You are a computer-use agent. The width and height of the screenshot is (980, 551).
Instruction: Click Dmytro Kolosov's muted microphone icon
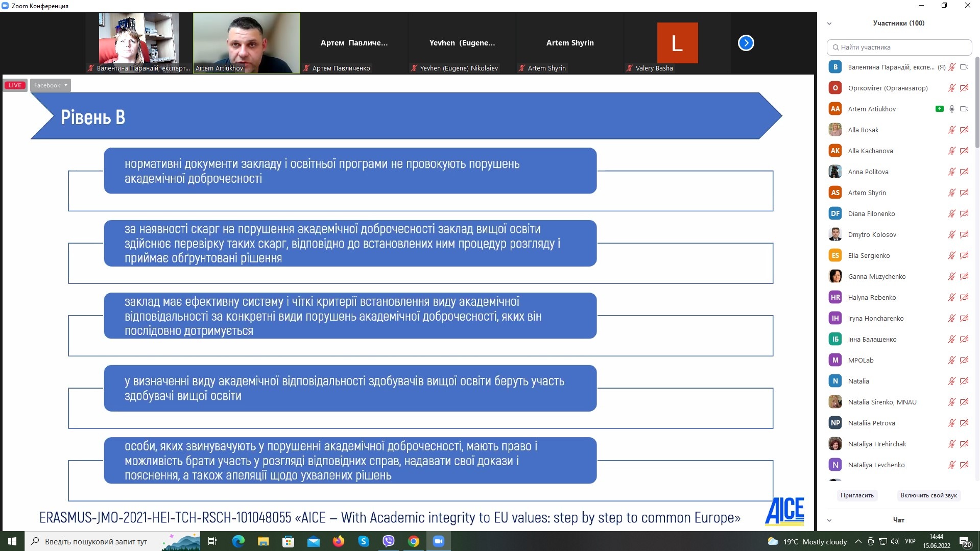pos(952,234)
